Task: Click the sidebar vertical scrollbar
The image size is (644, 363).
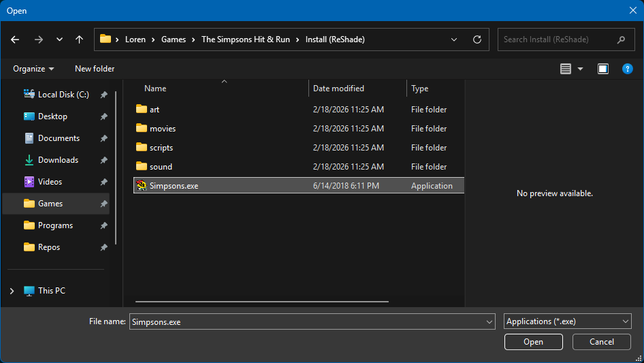Action: 116,168
